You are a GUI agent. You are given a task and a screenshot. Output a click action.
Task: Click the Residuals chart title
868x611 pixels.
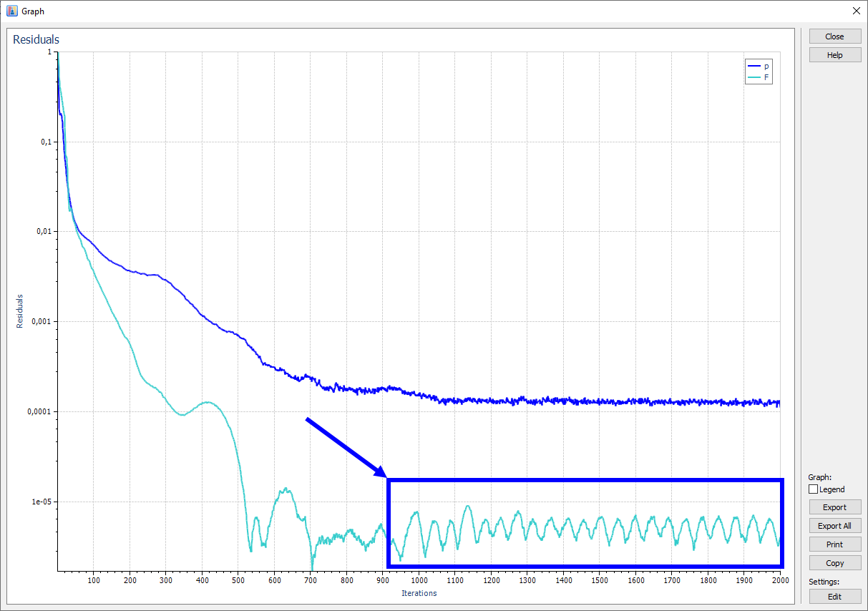coord(36,39)
